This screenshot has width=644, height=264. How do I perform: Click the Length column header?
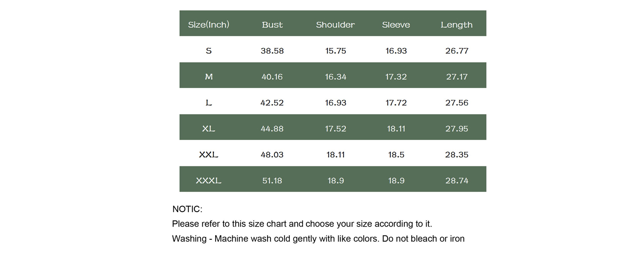click(x=457, y=25)
